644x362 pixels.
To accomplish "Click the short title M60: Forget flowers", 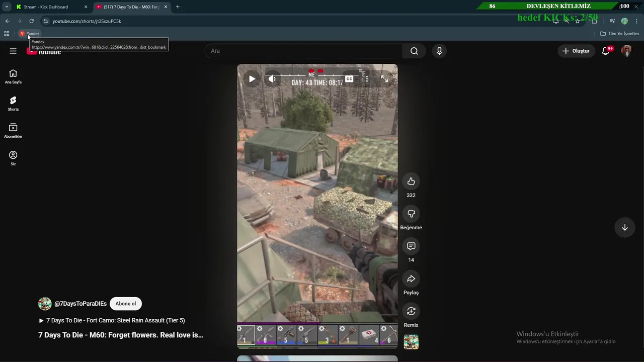I will tap(121, 335).
